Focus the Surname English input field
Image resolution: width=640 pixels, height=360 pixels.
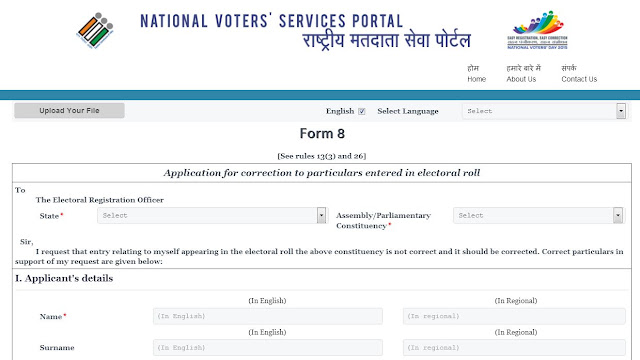268,348
